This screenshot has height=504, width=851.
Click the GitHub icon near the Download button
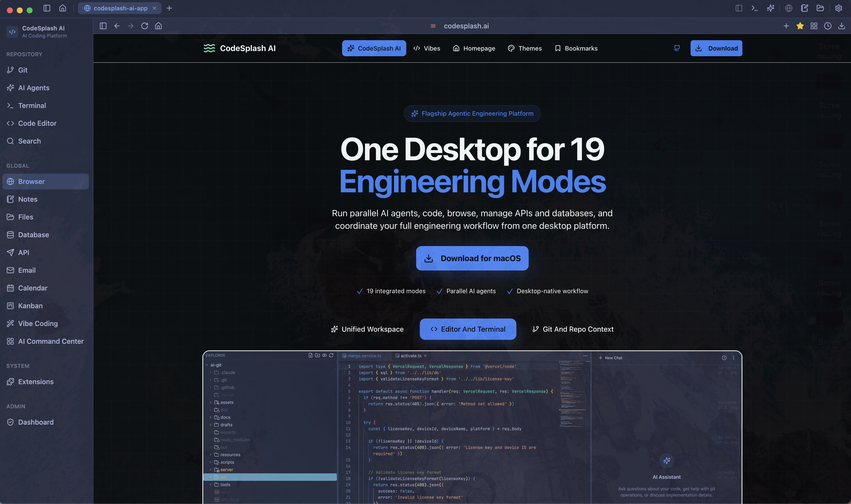click(x=677, y=48)
